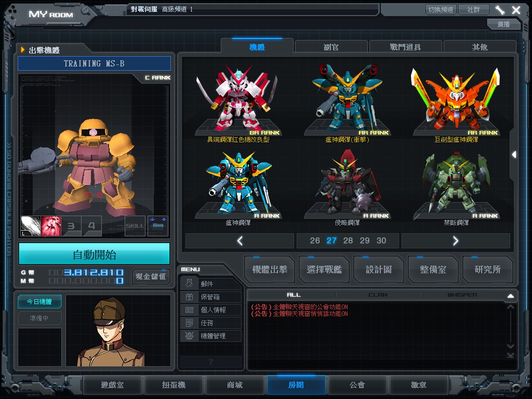Click the red second weapon slot icon

51,226
